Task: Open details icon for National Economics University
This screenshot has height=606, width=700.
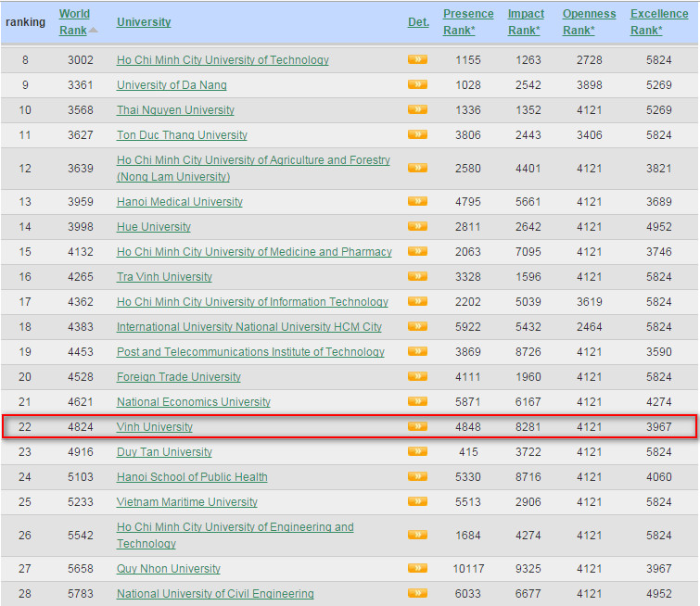Action: click(x=417, y=401)
